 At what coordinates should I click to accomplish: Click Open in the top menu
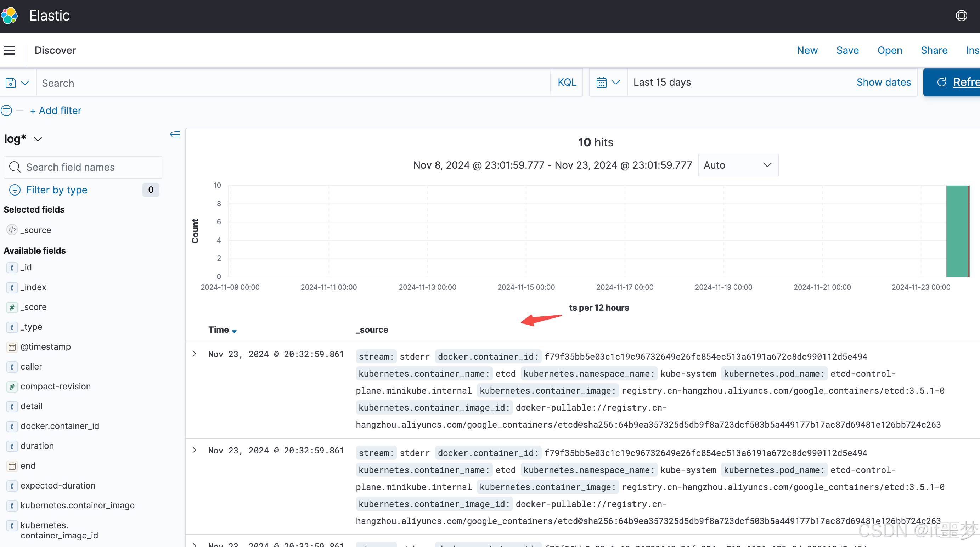[889, 50]
